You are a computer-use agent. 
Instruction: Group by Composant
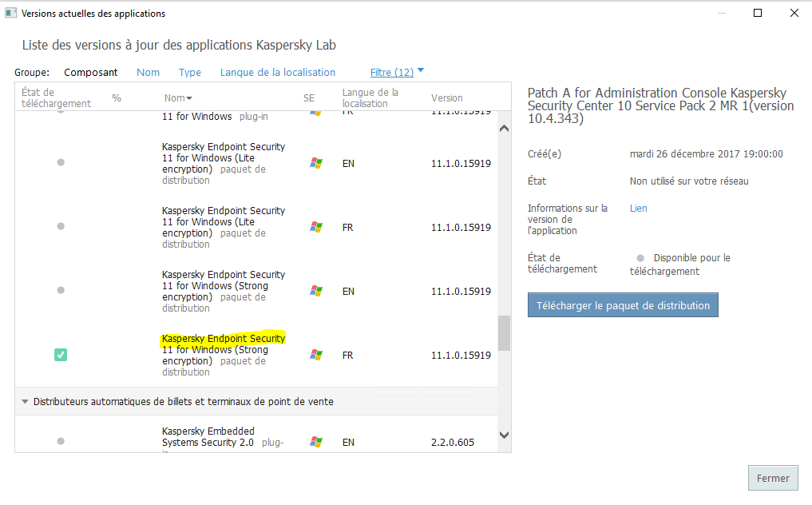click(91, 73)
